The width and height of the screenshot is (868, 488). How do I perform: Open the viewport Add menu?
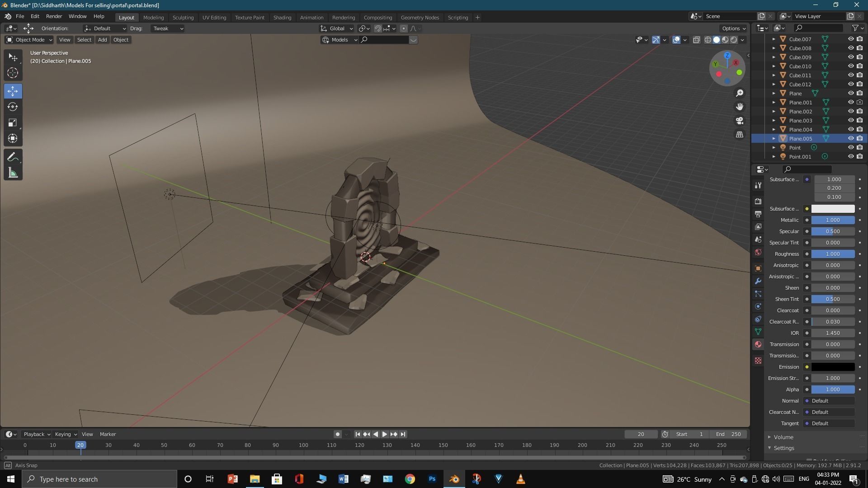click(103, 40)
